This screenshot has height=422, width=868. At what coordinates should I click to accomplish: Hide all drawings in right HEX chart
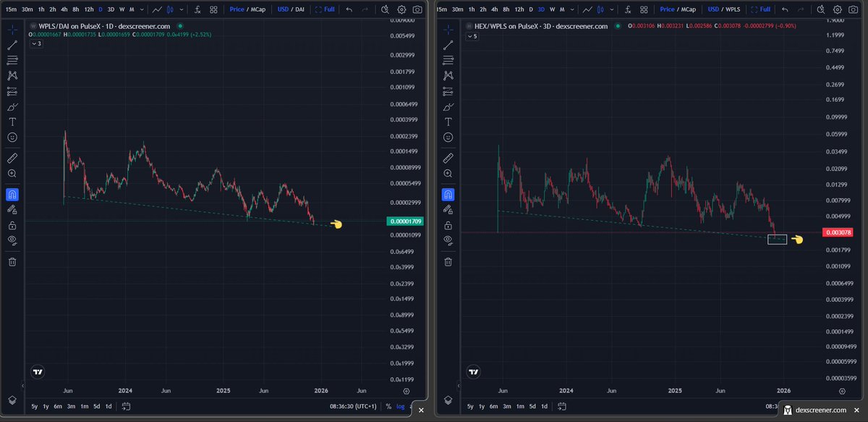tap(448, 240)
